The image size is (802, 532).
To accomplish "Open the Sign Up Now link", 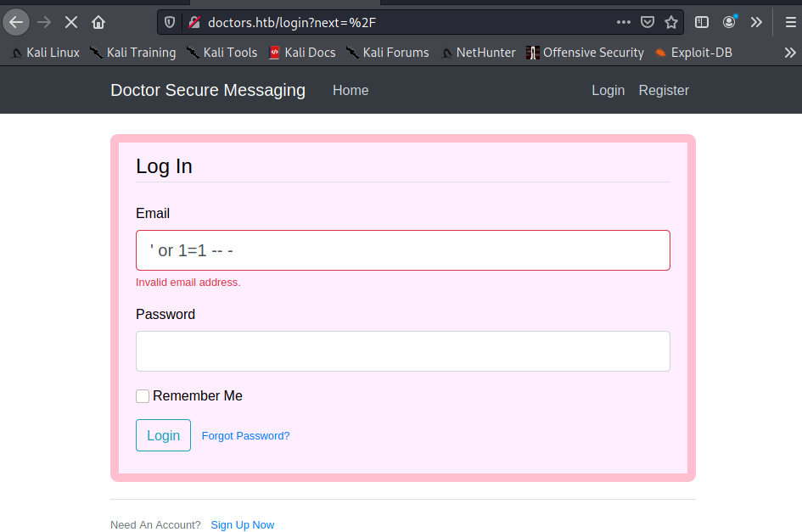I will pos(243,525).
